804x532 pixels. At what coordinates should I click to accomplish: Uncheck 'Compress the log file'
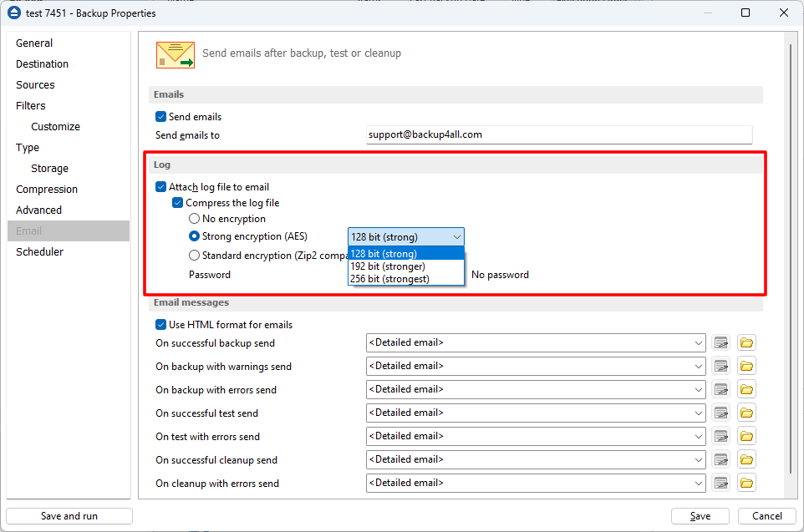[177, 203]
